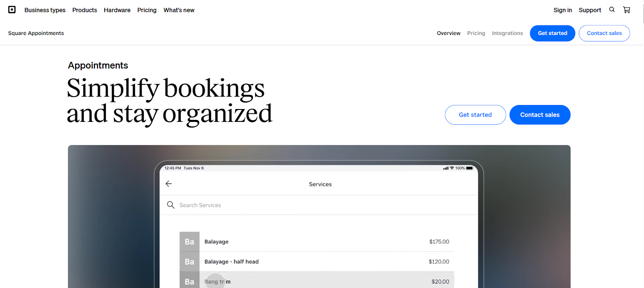Tap the back arrow in Services screen

(169, 184)
